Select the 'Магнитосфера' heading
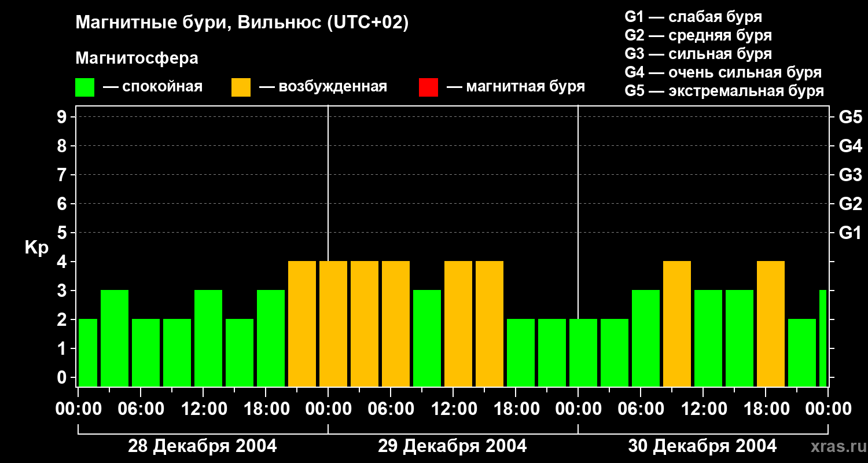 click(137, 58)
